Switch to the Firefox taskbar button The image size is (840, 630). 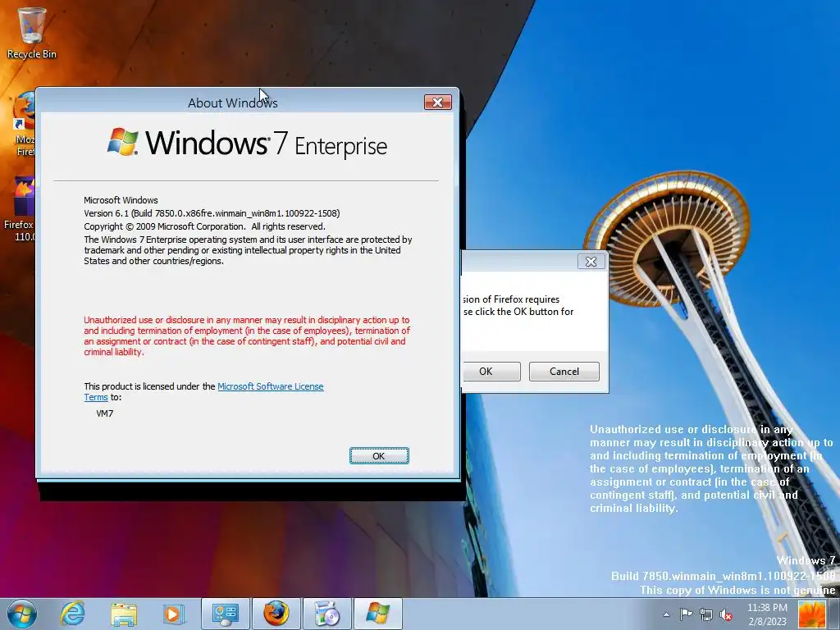coord(276,614)
